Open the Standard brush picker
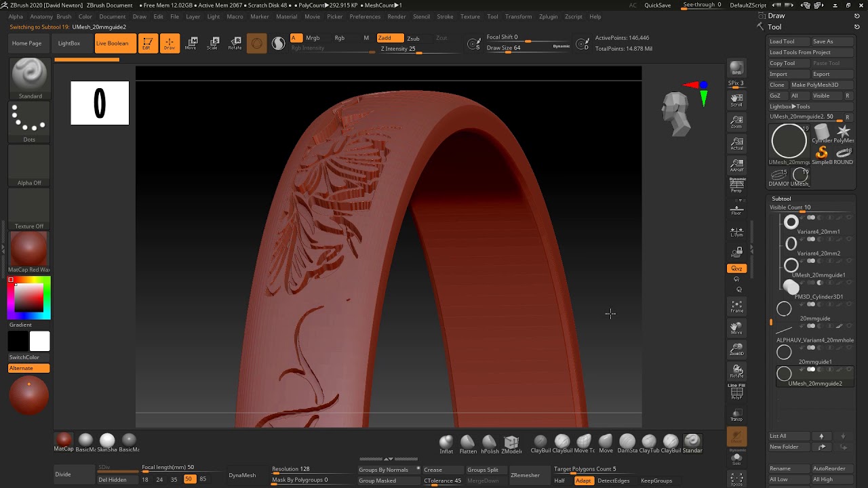The image size is (868, 488). pos(29,79)
